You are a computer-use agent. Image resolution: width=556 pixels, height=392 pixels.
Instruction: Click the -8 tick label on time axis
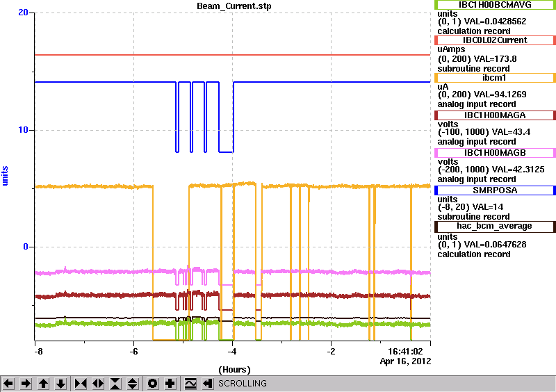38,352
